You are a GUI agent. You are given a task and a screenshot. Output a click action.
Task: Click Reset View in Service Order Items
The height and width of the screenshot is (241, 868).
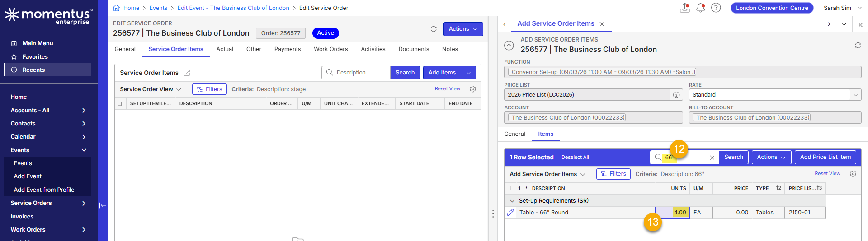(448, 89)
